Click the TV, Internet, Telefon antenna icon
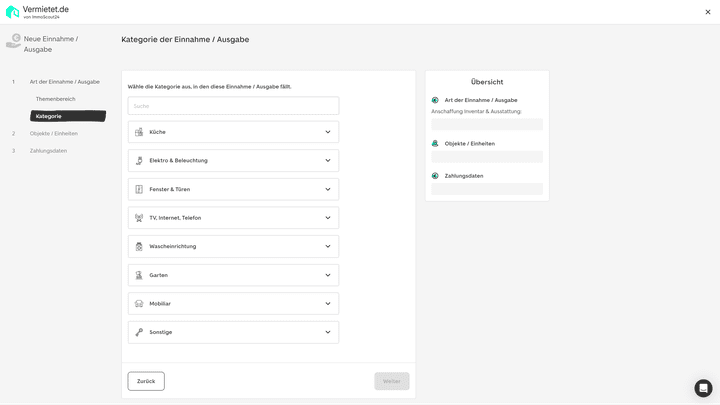Image resolution: width=720 pixels, height=405 pixels. 139,218
